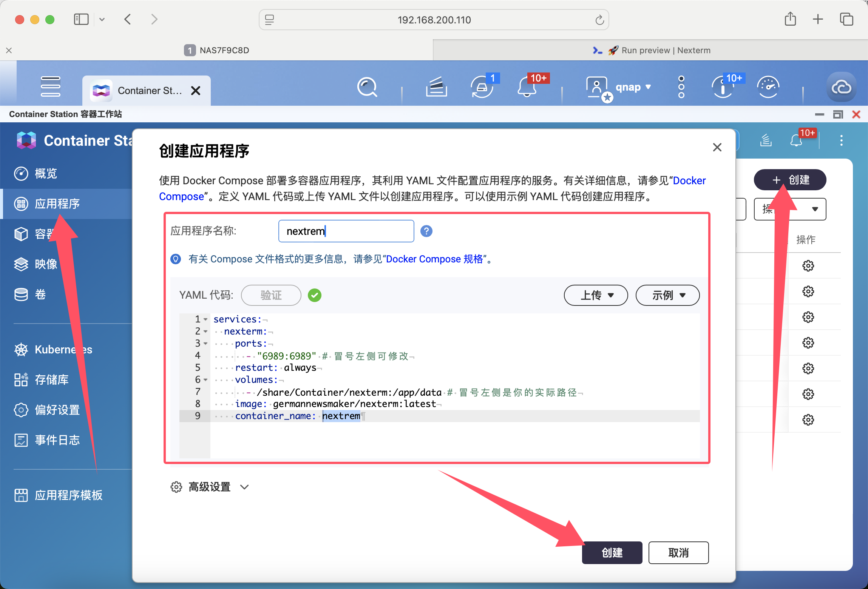Open the dashboard gauge icon
The image size is (868, 589).
point(768,87)
